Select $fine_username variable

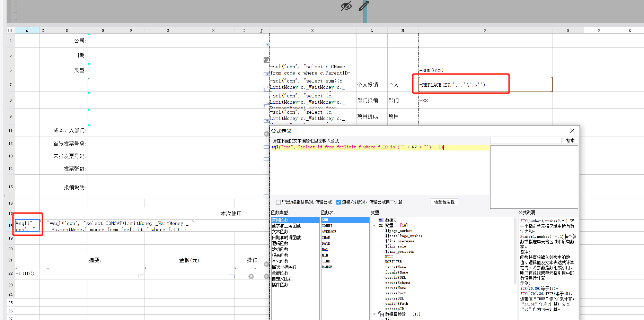click(399, 241)
